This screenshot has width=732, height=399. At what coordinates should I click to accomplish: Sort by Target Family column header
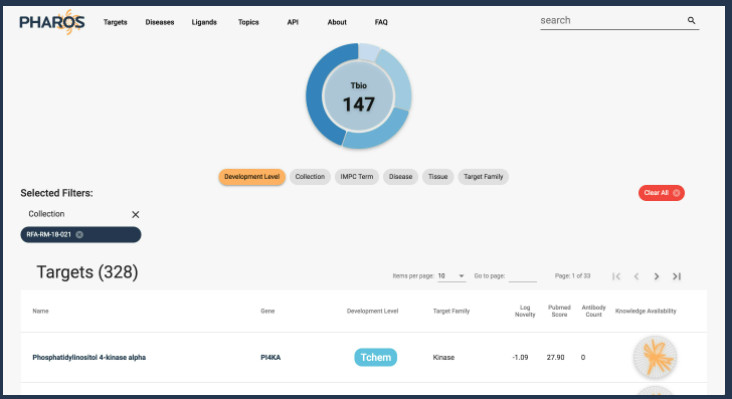pos(451,311)
